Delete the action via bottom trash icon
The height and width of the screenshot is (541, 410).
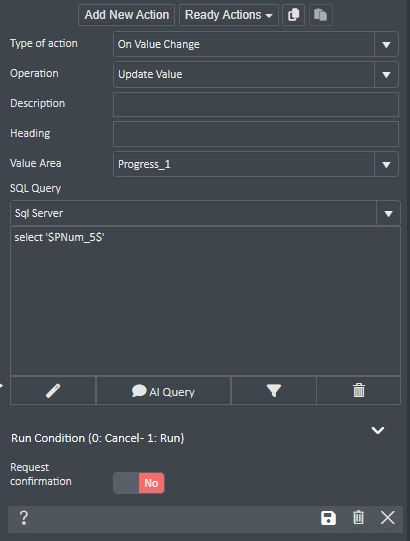(x=358, y=518)
